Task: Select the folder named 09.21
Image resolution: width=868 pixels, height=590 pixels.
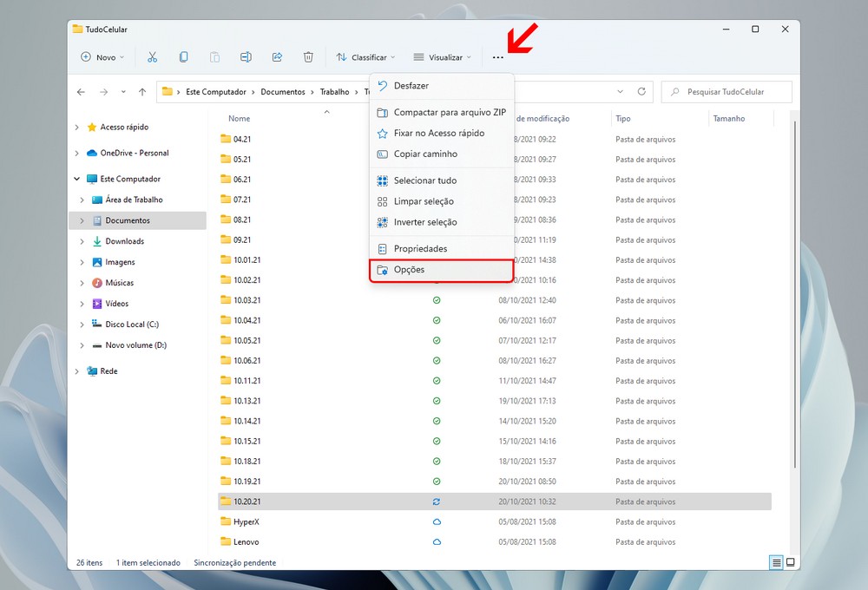Action: click(242, 239)
